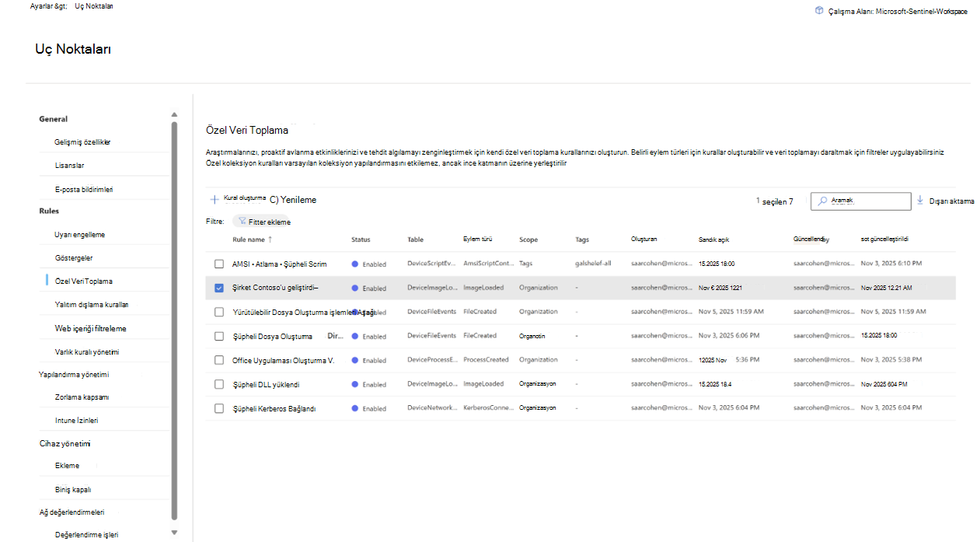
Task: Sort by Eylem türü column header
Action: 477,239
